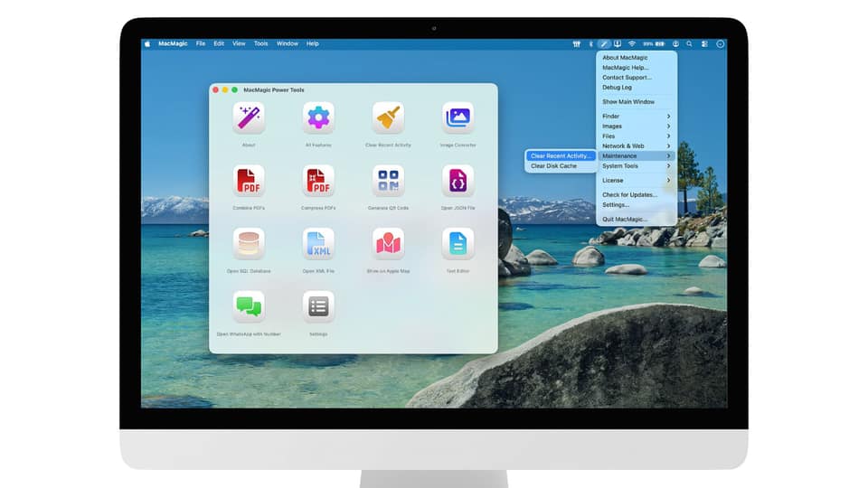Choose the Open XML File tool
Image resolution: width=868 pixels, height=488 pixels.
click(x=318, y=243)
